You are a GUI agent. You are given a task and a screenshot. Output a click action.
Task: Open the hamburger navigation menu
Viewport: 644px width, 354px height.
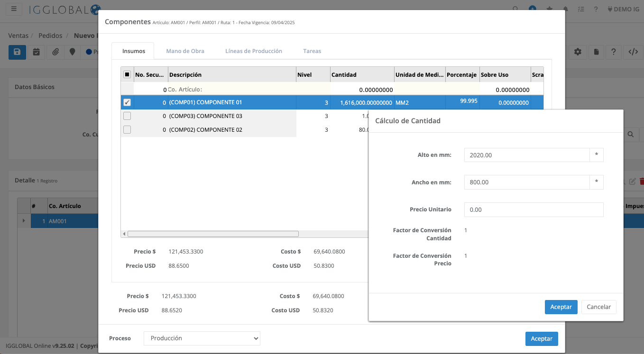click(x=14, y=9)
